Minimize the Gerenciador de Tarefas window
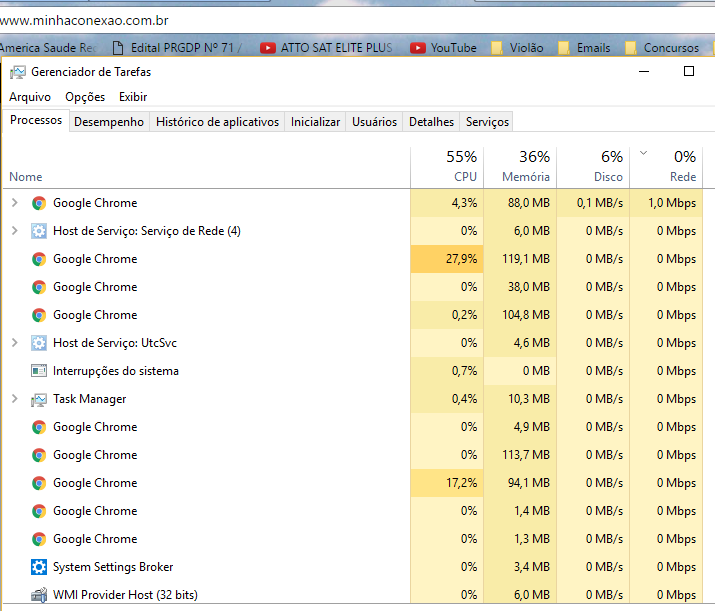Image resolution: width=715 pixels, height=611 pixels. click(x=644, y=72)
